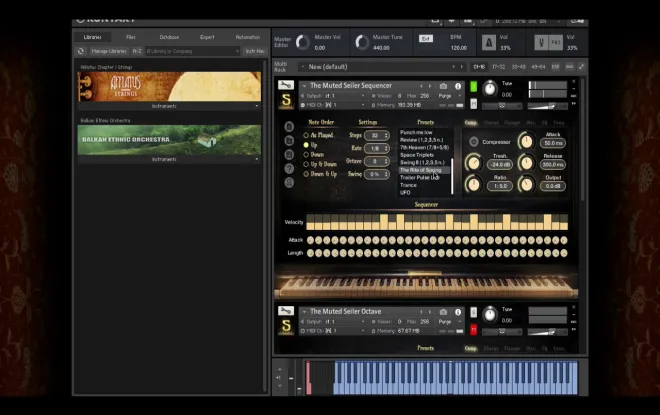Open the Rate value dropdown
The image size is (660, 415).
click(x=377, y=148)
